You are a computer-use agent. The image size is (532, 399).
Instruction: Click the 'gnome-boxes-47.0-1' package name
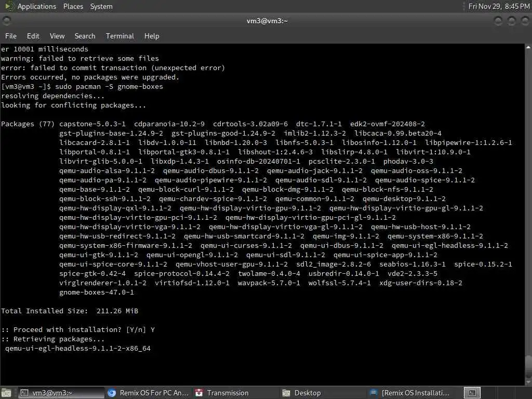click(96, 292)
